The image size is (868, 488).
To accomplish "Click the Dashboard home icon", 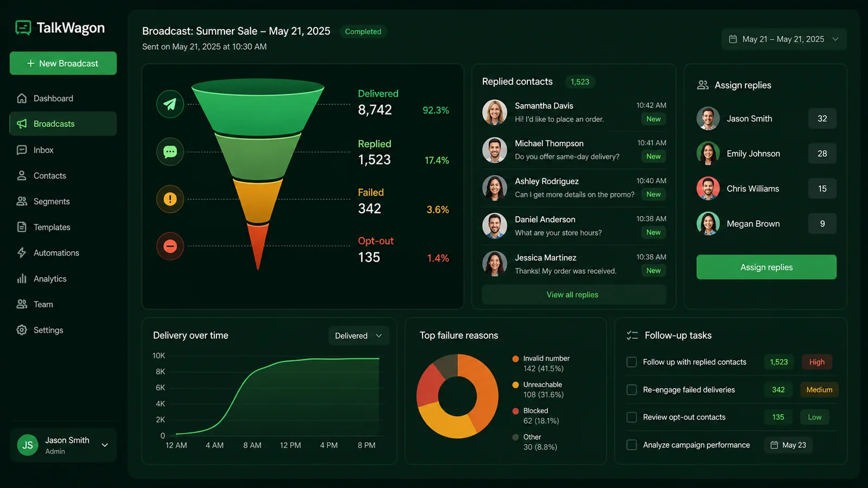I will [22, 98].
